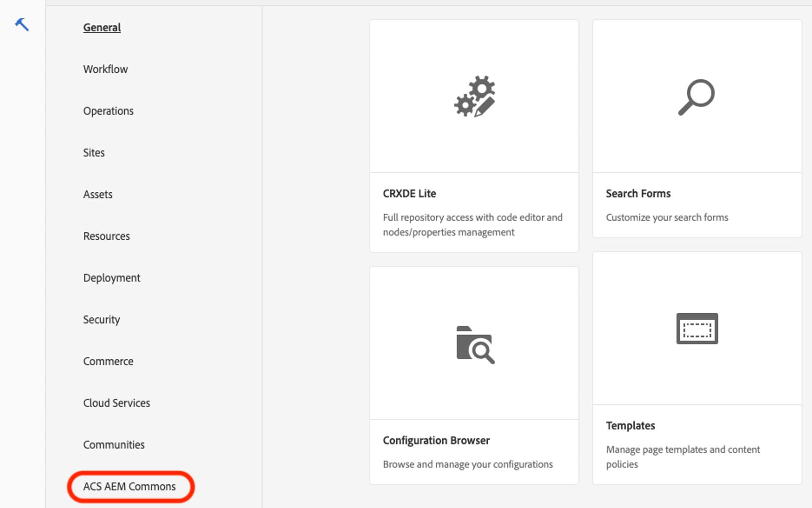This screenshot has height=508, width=812.
Task: Select the General category
Action: tap(102, 28)
